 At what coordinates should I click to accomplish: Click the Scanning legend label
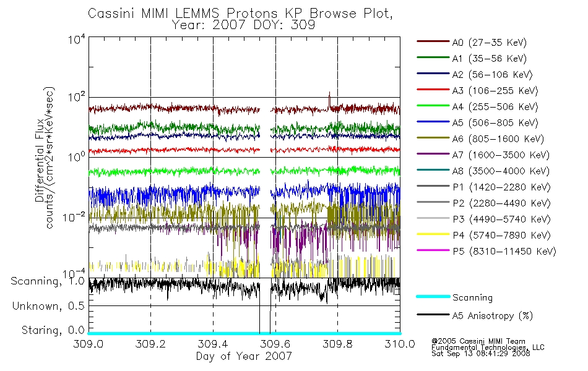point(472,298)
